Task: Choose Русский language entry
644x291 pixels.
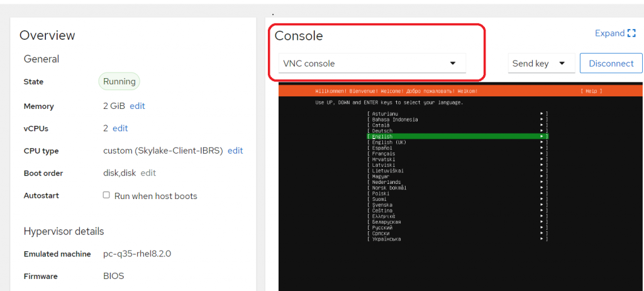Action: point(382,227)
